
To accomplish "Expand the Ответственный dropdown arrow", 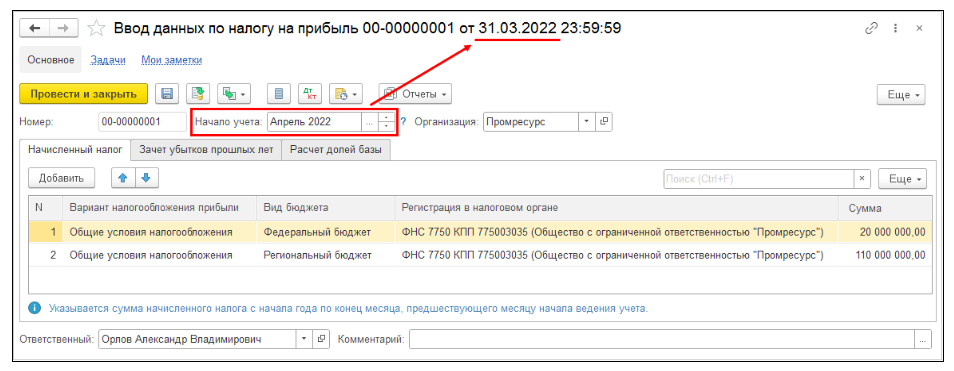I will pyautogui.click(x=304, y=339).
